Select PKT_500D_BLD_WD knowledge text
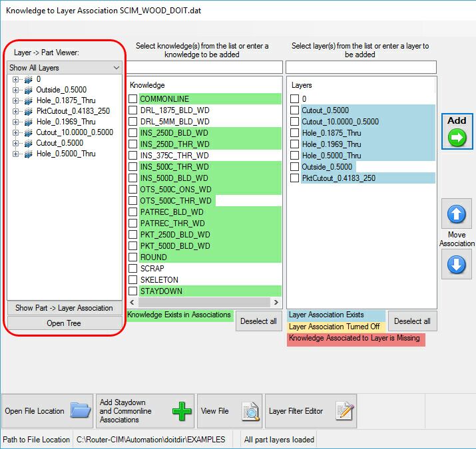 point(175,246)
